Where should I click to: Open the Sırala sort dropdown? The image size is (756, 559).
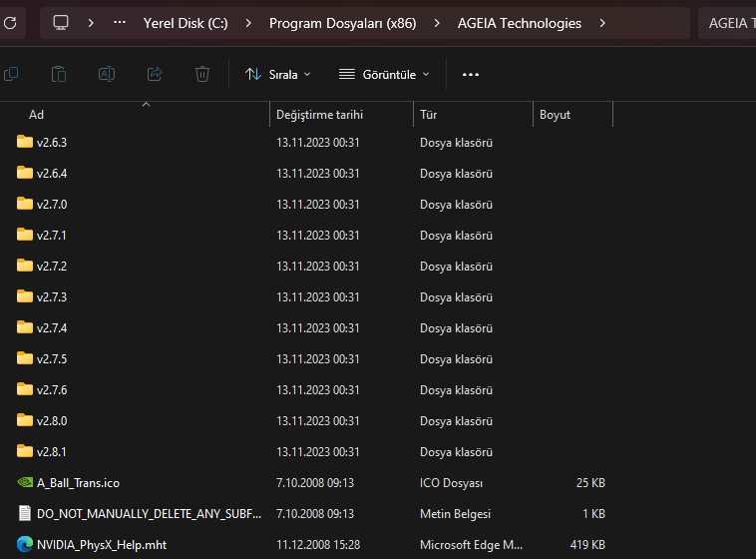pyautogui.click(x=278, y=74)
